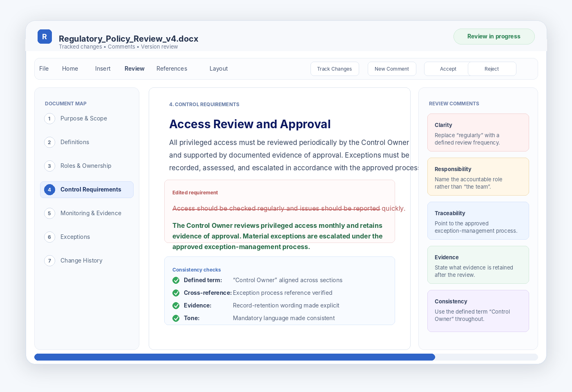This screenshot has height=392, width=572.
Task: Select the Evidence comment card
Action: coord(478,265)
